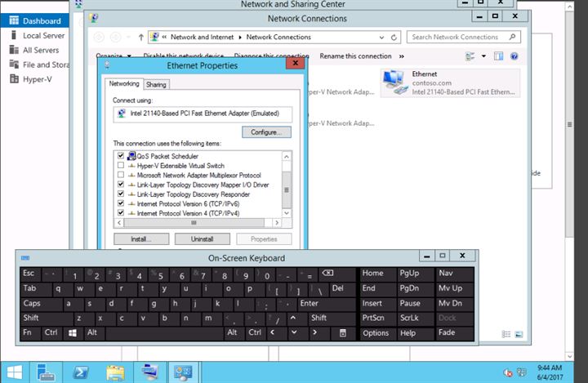Click the Fade key on On-Screen Keyboard
The image size is (588, 383).
pyautogui.click(x=454, y=332)
